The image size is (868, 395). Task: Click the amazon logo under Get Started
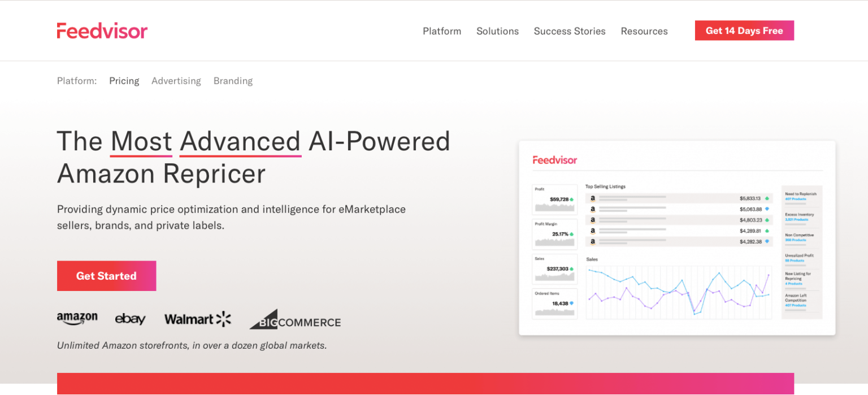pyautogui.click(x=77, y=318)
